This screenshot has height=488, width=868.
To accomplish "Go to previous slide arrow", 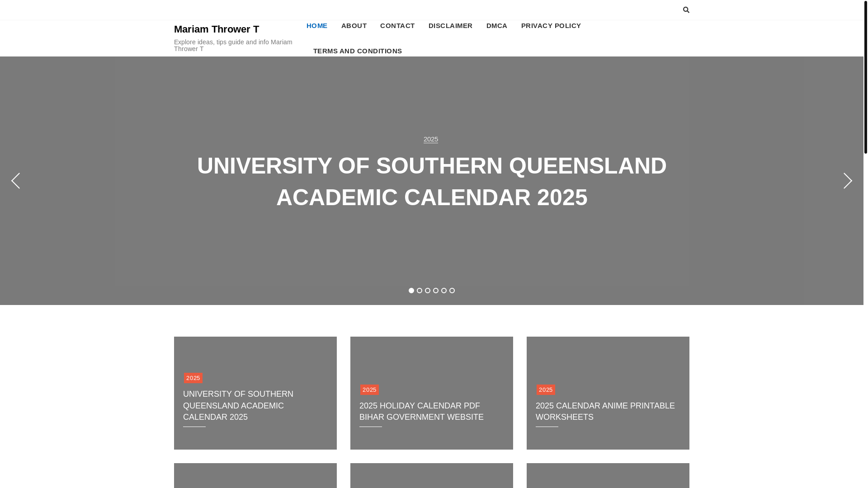I will pos(15,181).
